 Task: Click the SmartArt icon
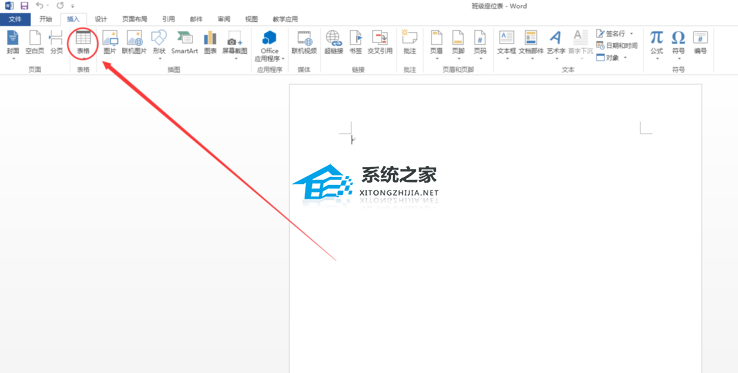click(x=184, y=42)
